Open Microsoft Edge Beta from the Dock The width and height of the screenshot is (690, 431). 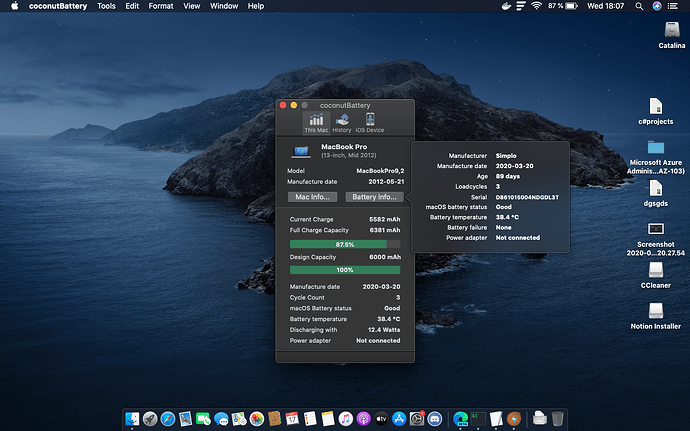coord(460,418)
